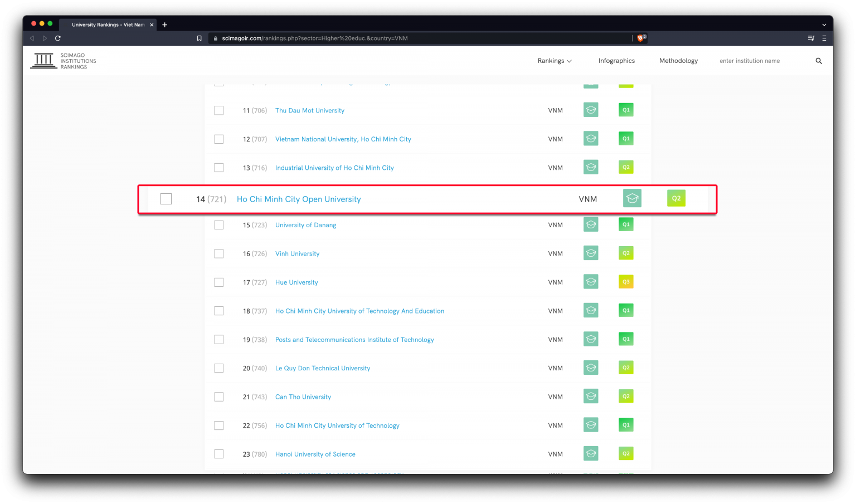Open Posts and Telecommunications Institute of Technology link
Viewport: 856px width, 504px height.
tap(354, 340)
